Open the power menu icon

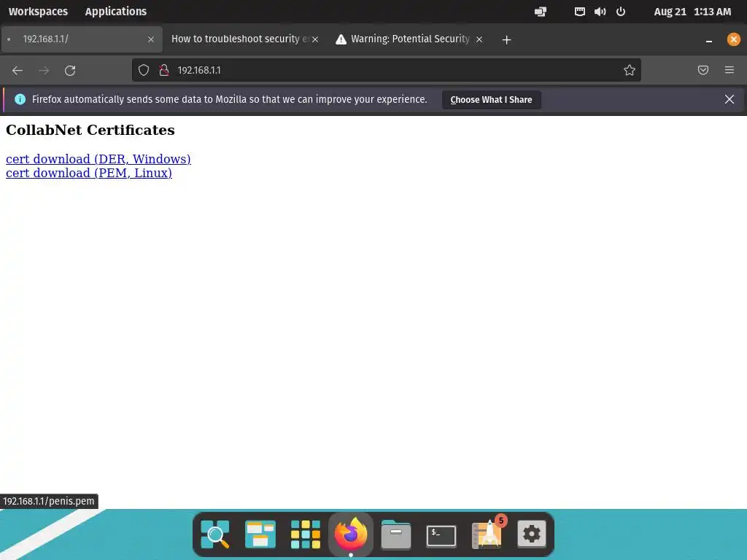[621, 12]
